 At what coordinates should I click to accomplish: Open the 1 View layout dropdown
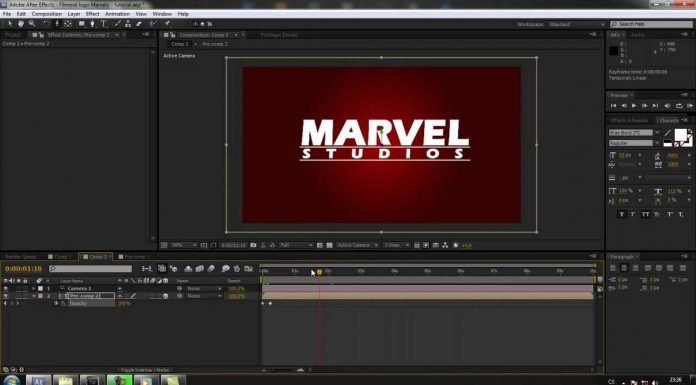pyautogui.click(x=397, y=245)
